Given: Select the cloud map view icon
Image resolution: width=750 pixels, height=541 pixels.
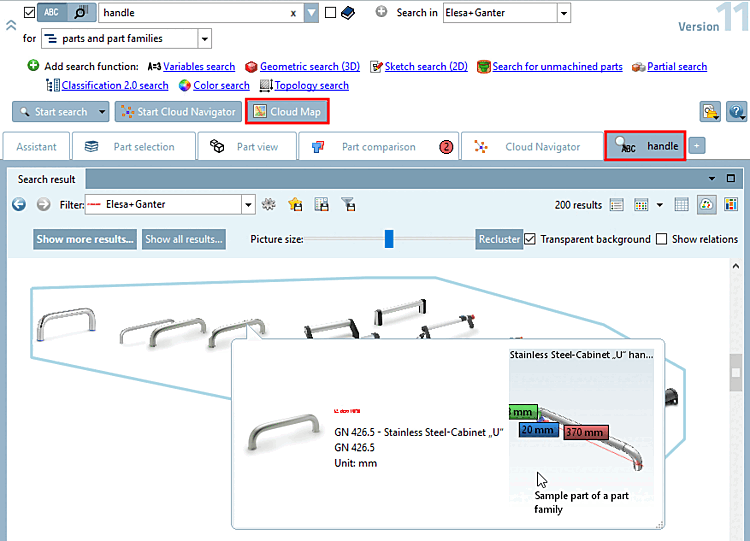Looking at the screenshot, I should point(706,205).
